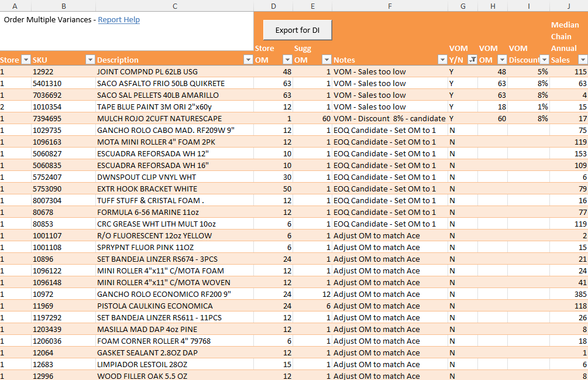588x380 pixels.
Task: Select cell SPRYPNT FLUOR PINK 11OZ
Action: pyautogui.click(x=175, y=247)
